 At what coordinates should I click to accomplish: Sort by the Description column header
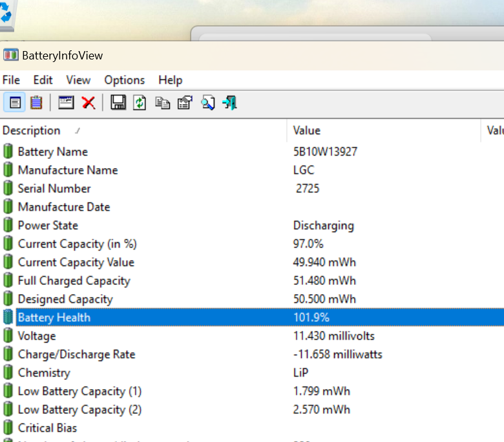point(143,131)
